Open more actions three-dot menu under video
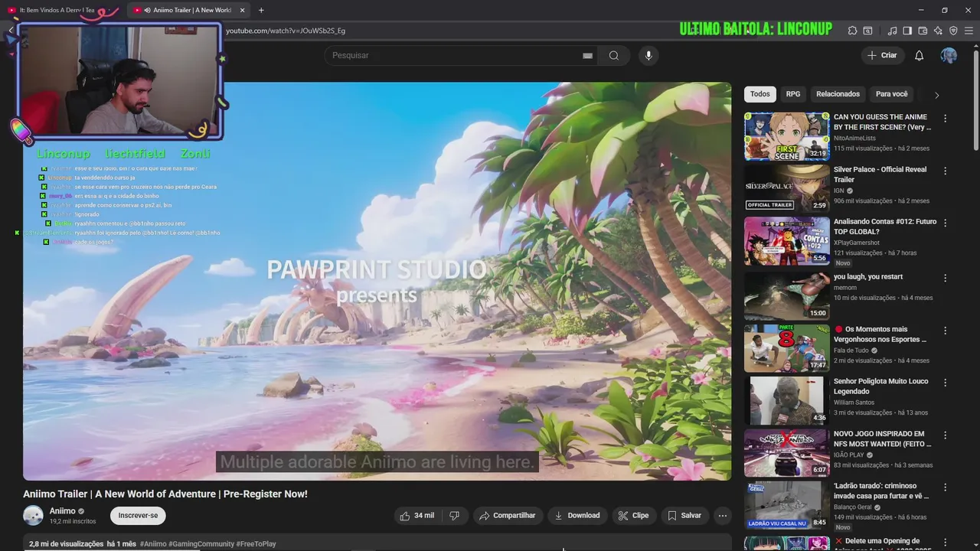980x551 pixels. [722, 516]
